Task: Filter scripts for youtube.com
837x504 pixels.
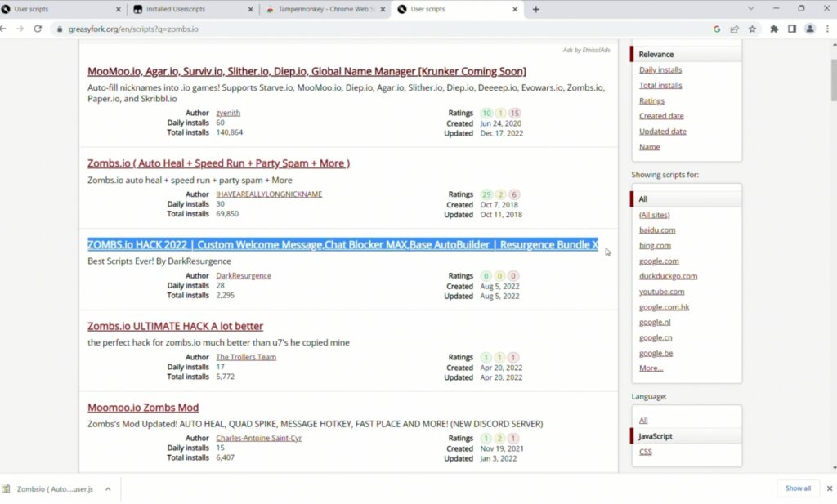Action: pyautogui.click(x=662, y=291)
